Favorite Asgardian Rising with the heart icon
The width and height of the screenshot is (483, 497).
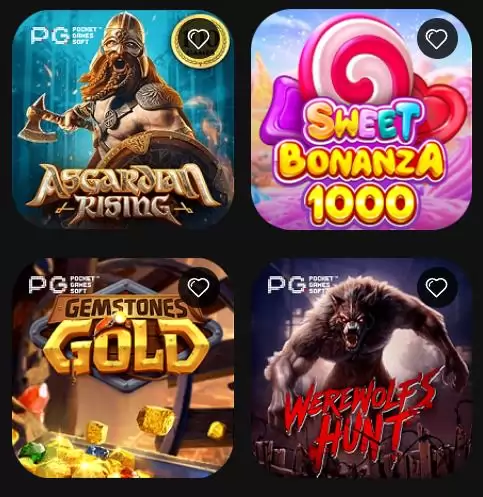coord(199,39)
